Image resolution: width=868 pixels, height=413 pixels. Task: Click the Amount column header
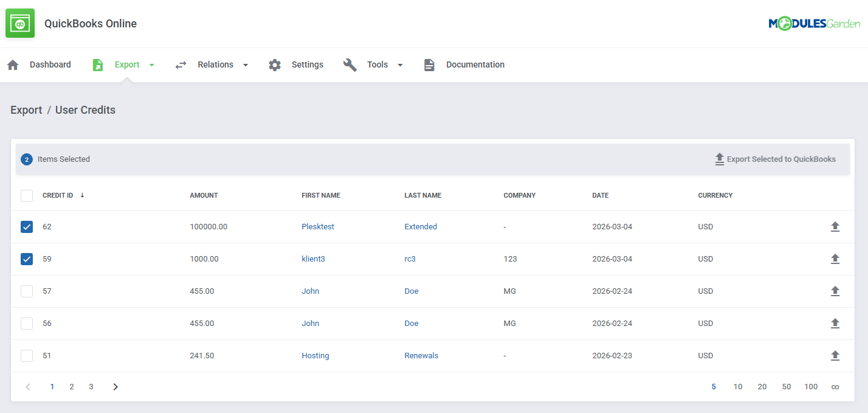pos(204,196)
